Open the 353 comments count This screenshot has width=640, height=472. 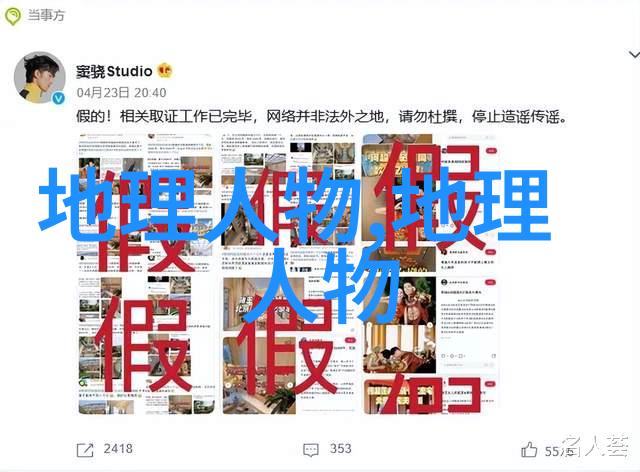point(340,449)
